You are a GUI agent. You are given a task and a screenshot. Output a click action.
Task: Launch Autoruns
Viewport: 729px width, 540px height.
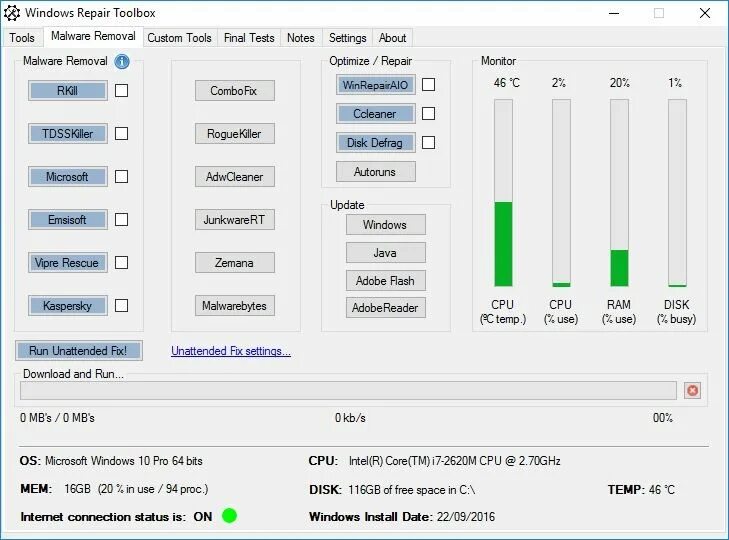[x=376, y=172]
